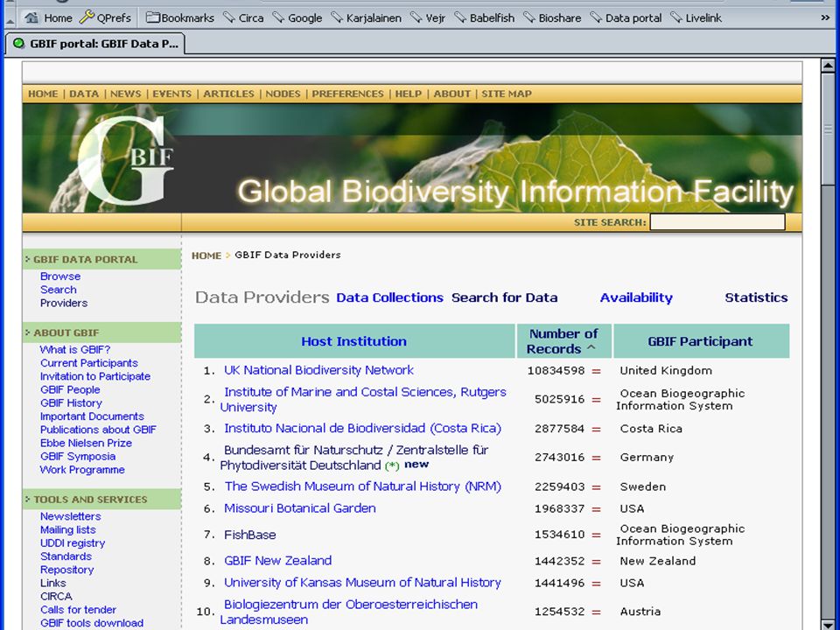The image size is (840, 630).
Task: Open the NODES navigation item
Action: pos(283,94)
